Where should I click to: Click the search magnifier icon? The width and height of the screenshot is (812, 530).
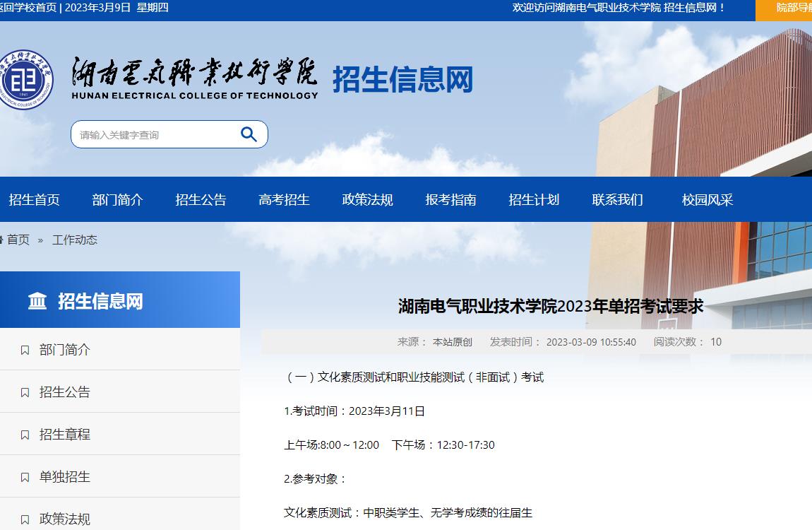[249, 135]
